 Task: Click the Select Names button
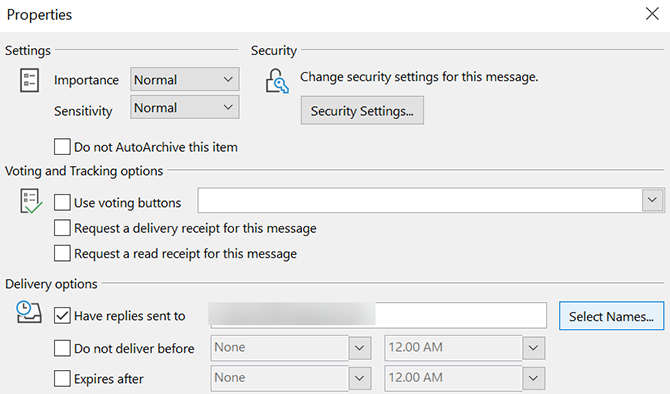point(611,316)
